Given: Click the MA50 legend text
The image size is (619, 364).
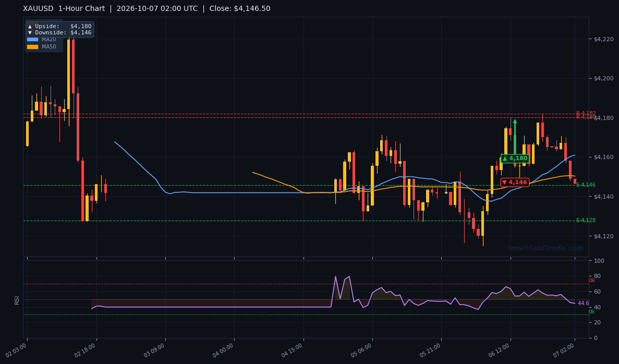Looking at the screenshot, I should click(49, 46).
